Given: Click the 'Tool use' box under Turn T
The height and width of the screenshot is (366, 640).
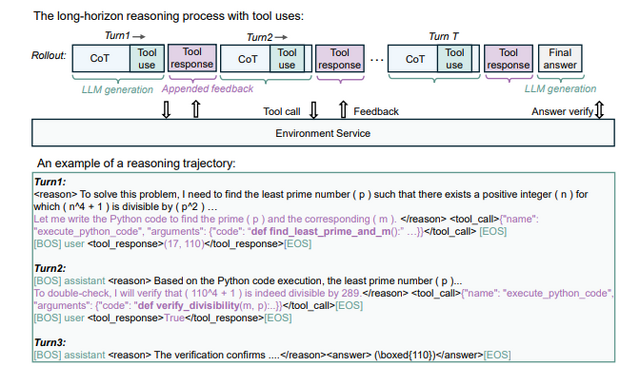Looking at the screenshot, I should [454, 59].
